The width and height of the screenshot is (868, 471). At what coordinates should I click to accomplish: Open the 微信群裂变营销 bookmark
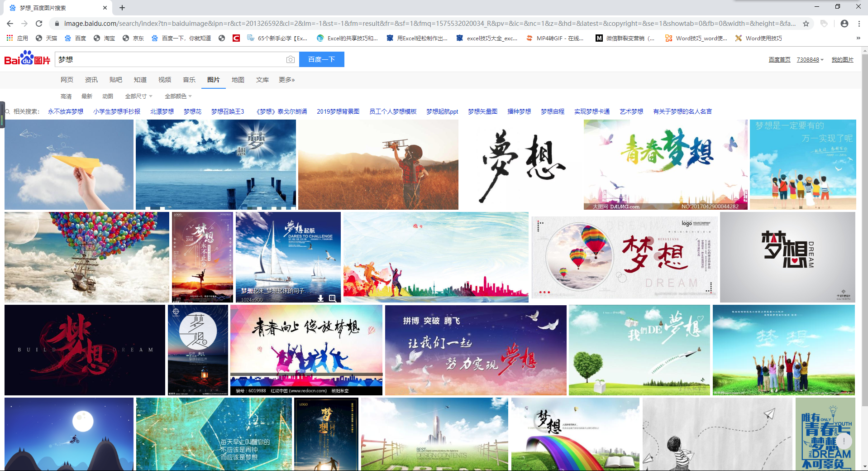coord(625,38)
